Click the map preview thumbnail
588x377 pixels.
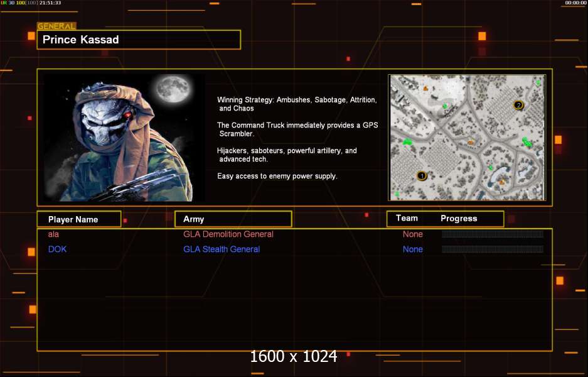[x=468, y=138]
